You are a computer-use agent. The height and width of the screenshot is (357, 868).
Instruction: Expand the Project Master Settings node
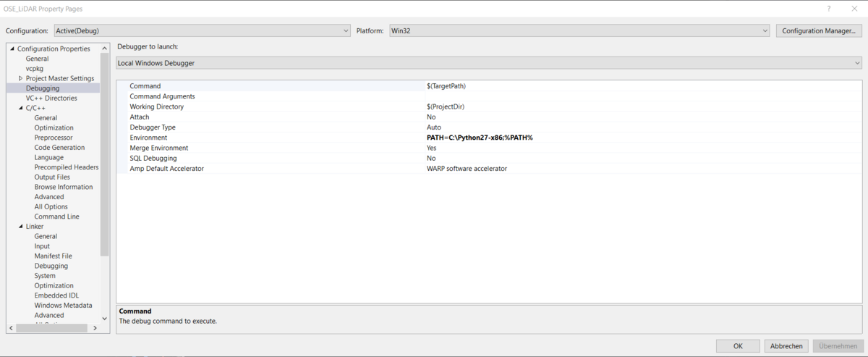pyautogui.click(x=21, y=78)
